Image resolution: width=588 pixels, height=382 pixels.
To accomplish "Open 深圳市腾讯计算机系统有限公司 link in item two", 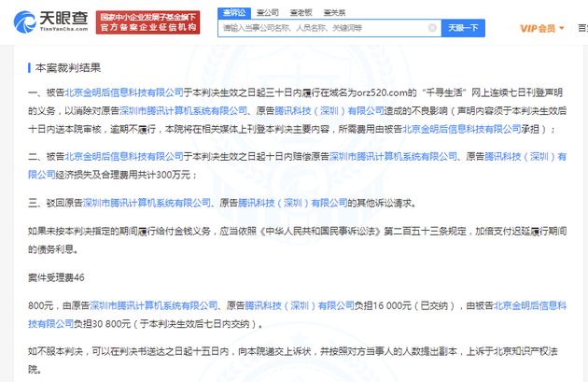I will tap(388, 157).
